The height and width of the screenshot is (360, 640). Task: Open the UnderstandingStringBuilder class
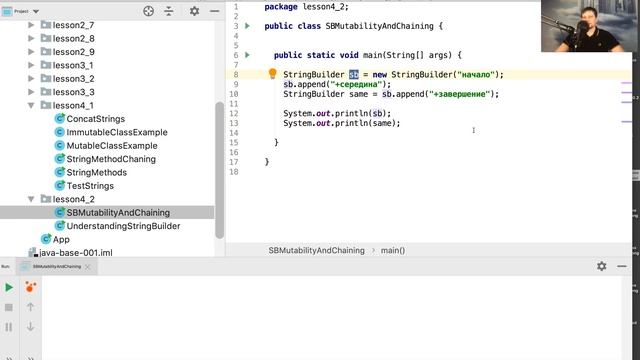tap(123, 226)
